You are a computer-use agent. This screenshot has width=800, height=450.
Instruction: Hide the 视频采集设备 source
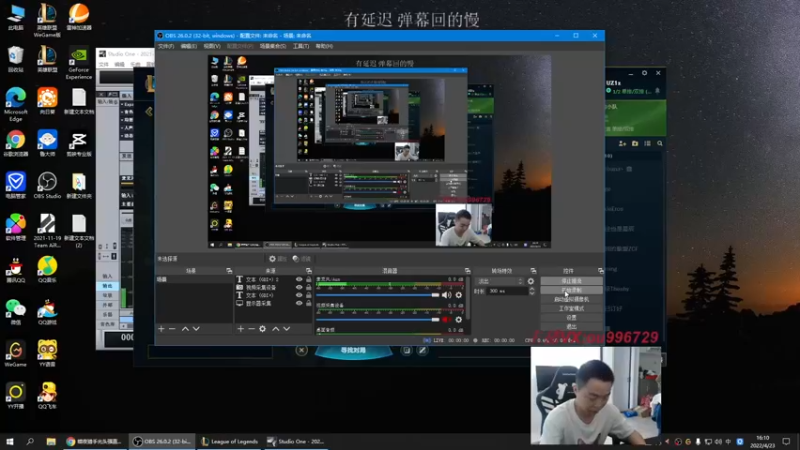tap(299, 287)
